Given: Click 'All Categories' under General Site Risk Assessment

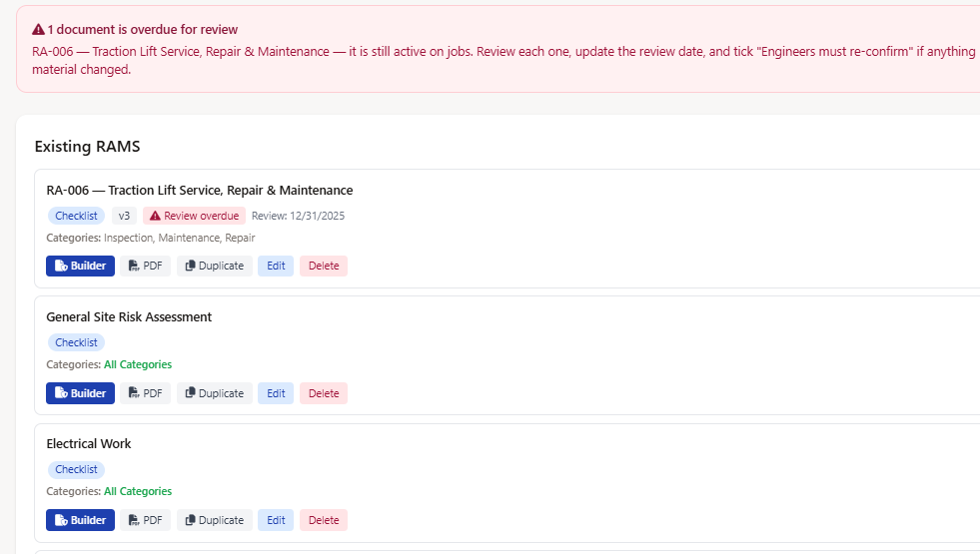Looking at the screenshot, I should (138, 364).
